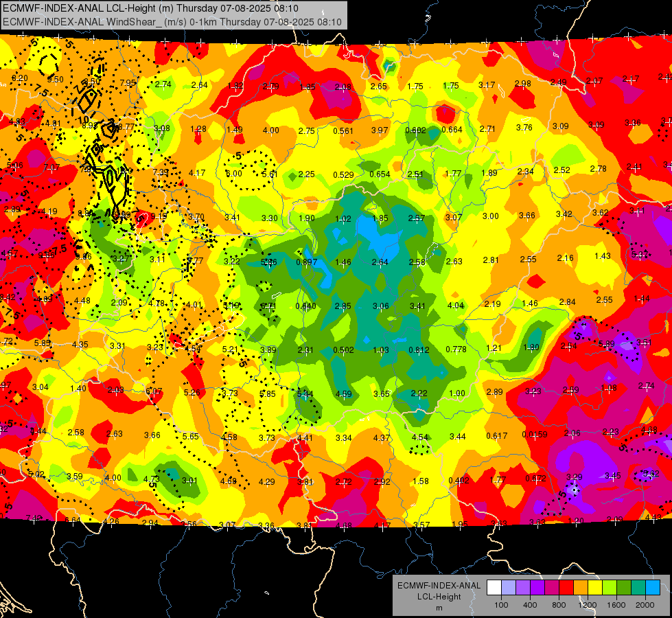Click the grid value 4.04

click(x=456, y=306)
